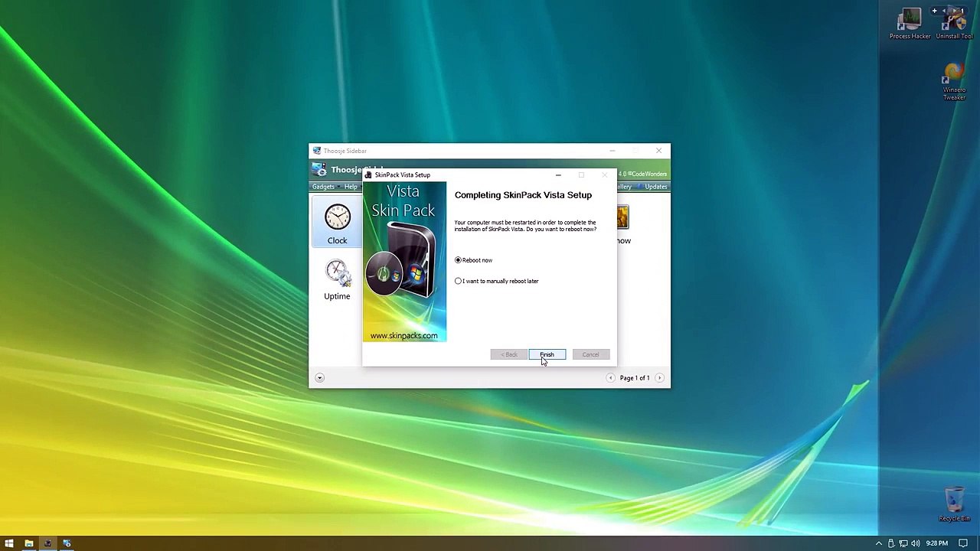Image resolution: width=980 pixels, height=551 pixels.
Task: Click Finish in SkinPack Vista Setup
Action: click(x=547, y=354)
